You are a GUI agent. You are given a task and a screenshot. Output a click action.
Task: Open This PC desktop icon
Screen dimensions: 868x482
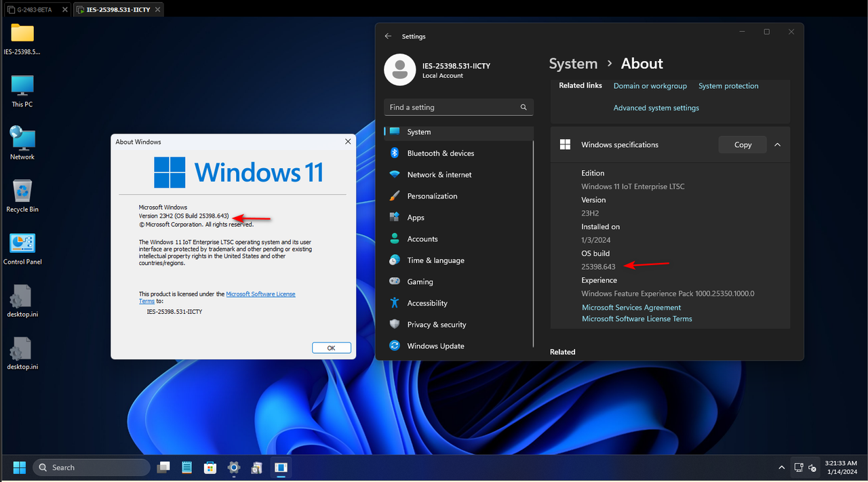[x=22, y=91]
